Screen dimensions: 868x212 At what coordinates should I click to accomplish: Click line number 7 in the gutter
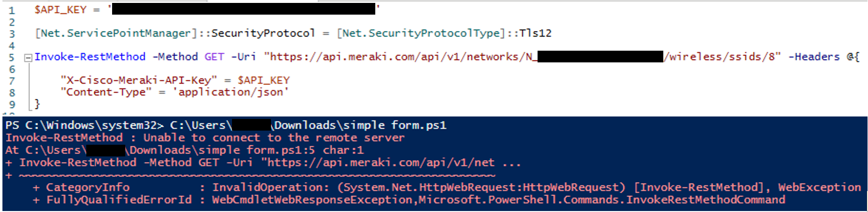coord(12,81)
